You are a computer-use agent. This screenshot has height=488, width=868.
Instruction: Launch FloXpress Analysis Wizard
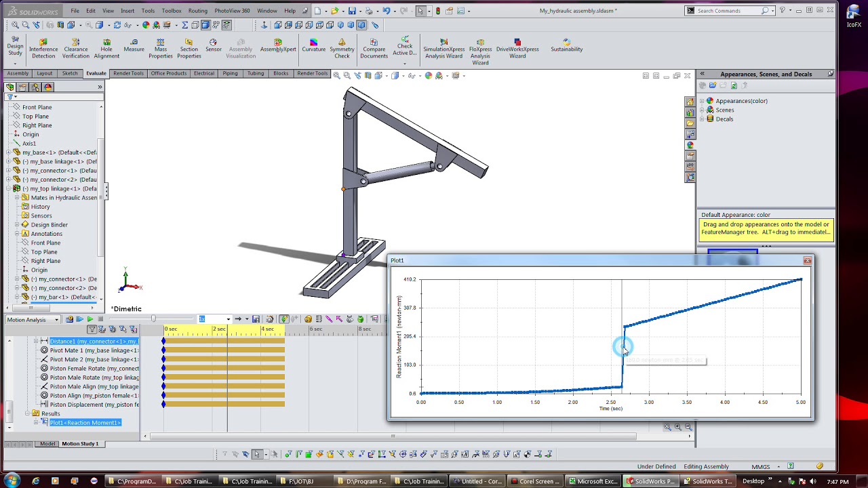[x=480, y=51]
